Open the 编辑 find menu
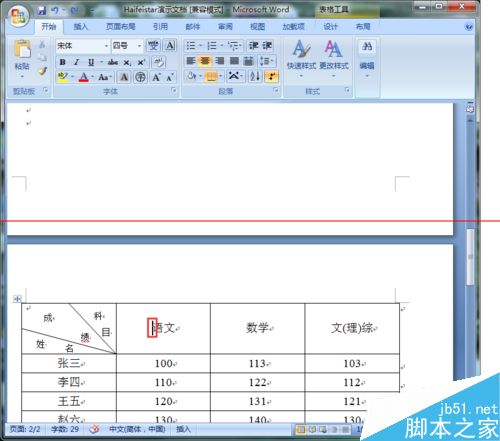 click(367, 59)
